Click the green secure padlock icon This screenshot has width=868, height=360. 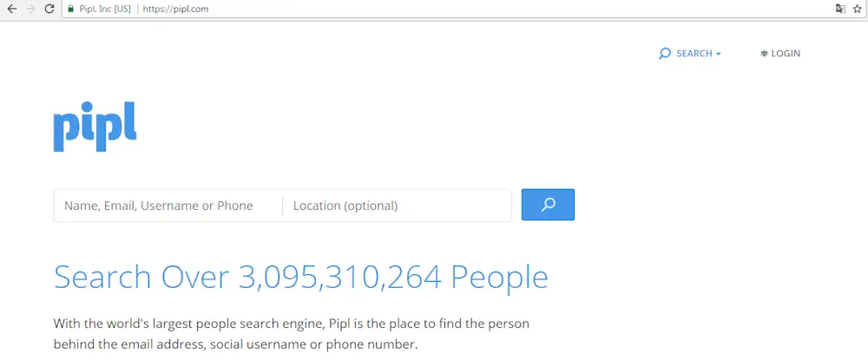point(70,9)
